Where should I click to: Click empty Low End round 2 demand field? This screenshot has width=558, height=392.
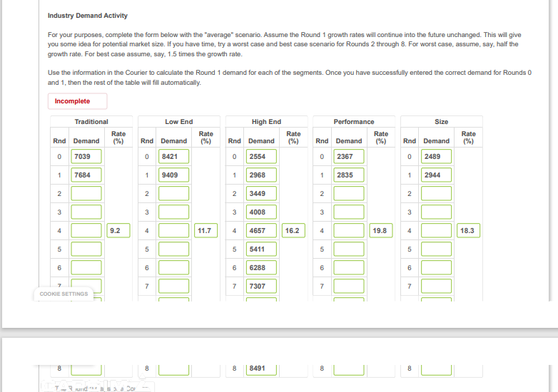[x=173, y=193]
